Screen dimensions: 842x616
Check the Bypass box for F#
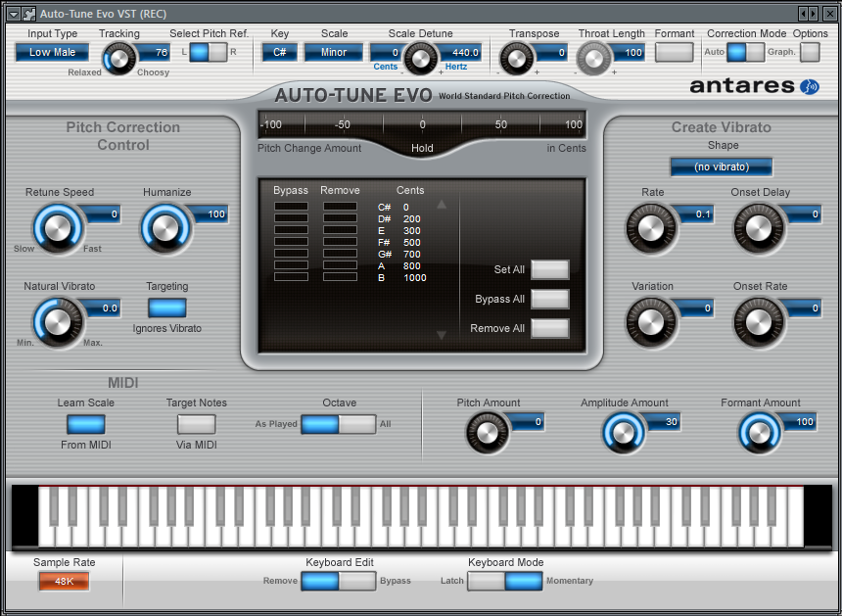tap(291, 242)
